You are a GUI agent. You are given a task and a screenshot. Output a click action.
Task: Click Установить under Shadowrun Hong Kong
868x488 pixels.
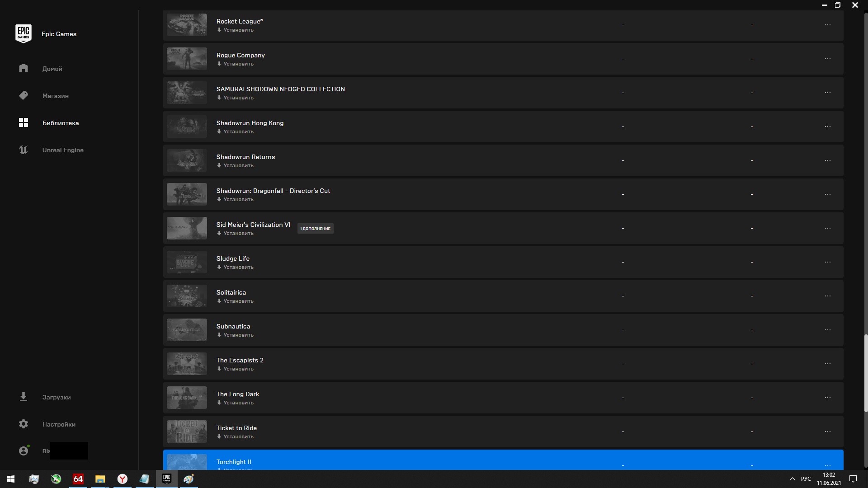point(235,132)
